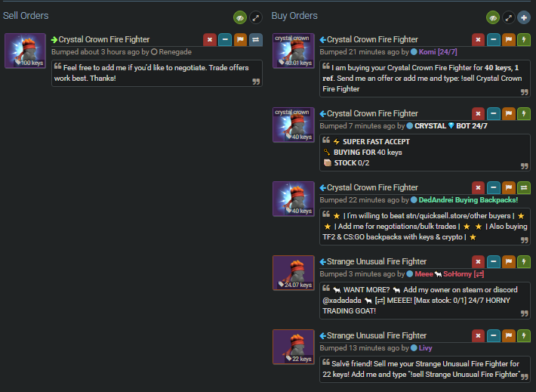Add a new buy order with plus icon

coord(524,17)
